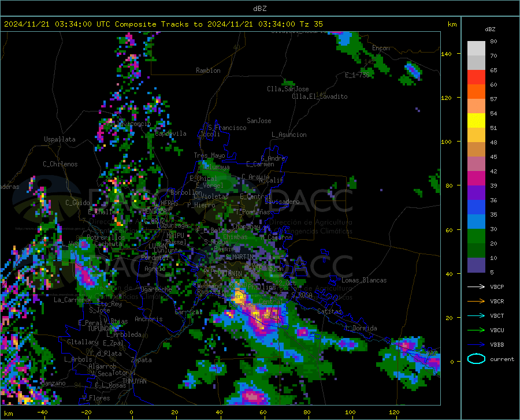Click the Gltallary place label
This screenshot has height=420, width=520.
tap(83, 342)
